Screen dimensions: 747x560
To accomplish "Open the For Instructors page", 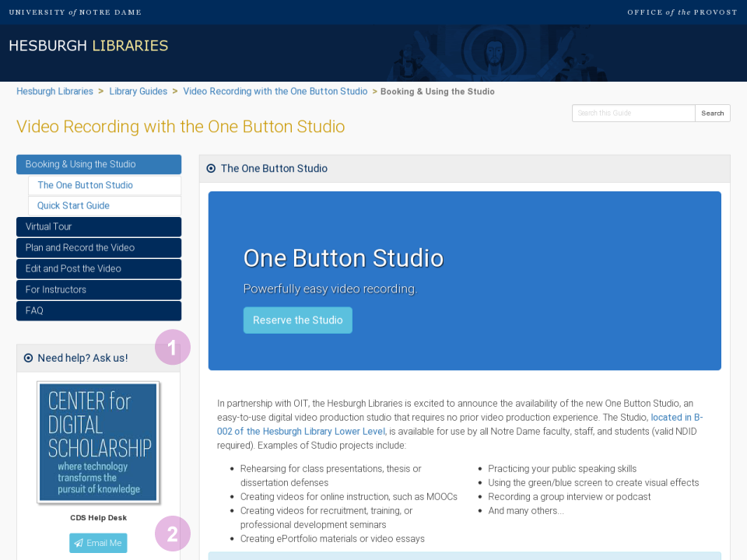I will (x=99, y=289).
